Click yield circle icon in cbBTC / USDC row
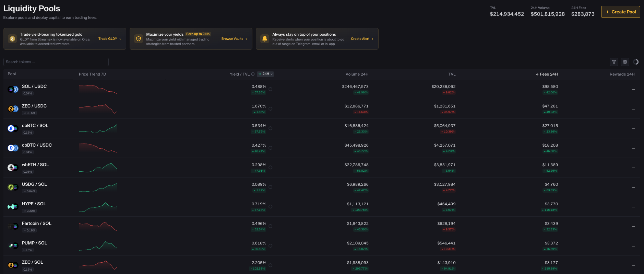The height and width of the screenshot is (274, 644). point(271,148)
